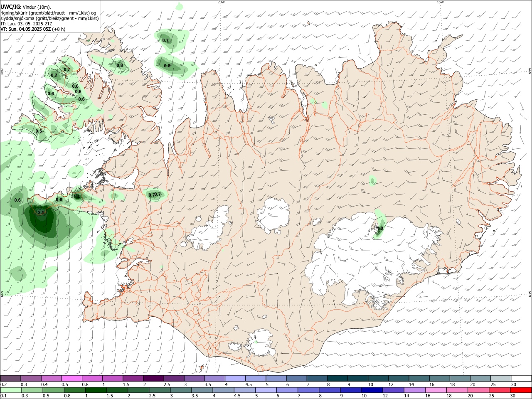Pick the 9–10 indigo rain legend swatch

click(x=351, y=390)
